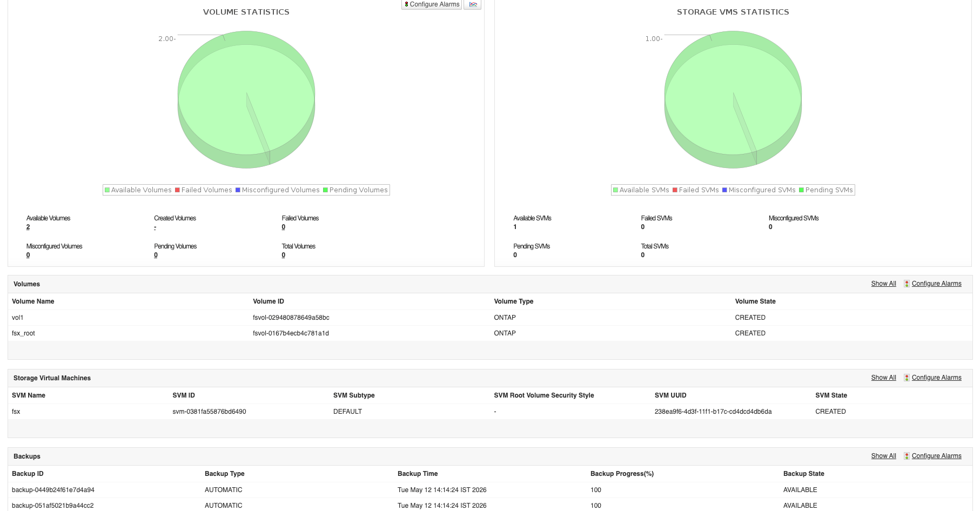
Task: Click alarm icon in Storage Virtual Machines header
Action: pos(907,378)
